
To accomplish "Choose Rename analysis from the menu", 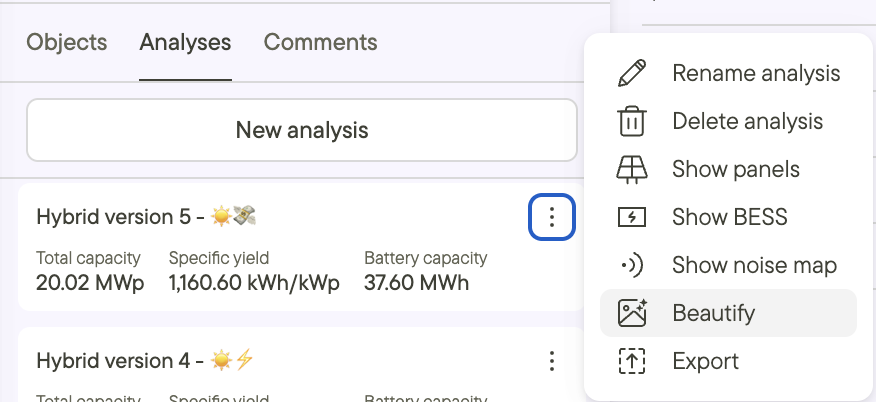I will click(x=755, y=73).
